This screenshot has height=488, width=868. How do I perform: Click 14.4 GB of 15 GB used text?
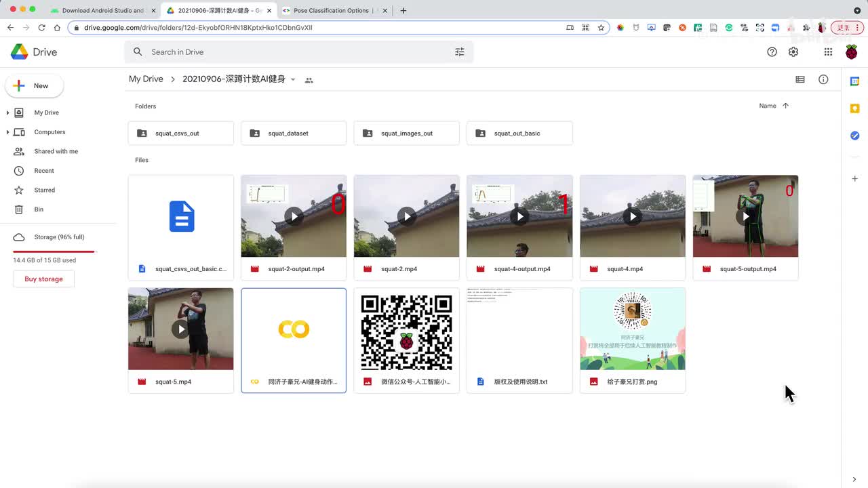point(45,260)
